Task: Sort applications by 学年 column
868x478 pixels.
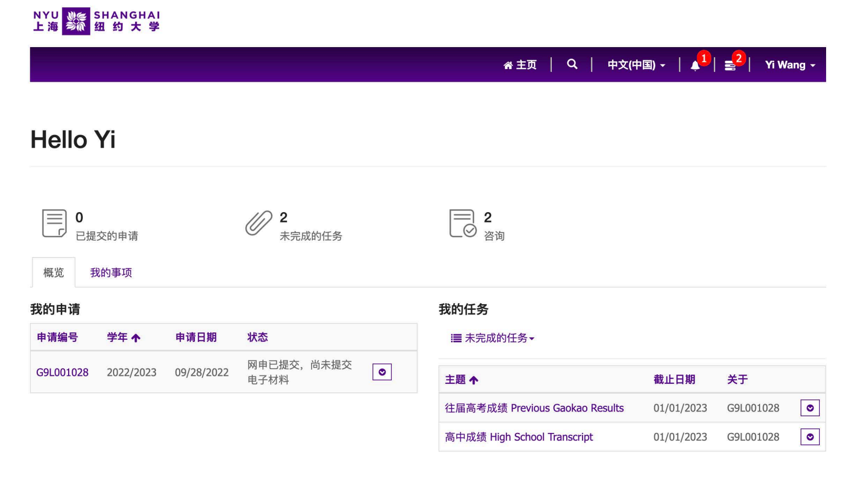Action: click(x=123, y=338)
